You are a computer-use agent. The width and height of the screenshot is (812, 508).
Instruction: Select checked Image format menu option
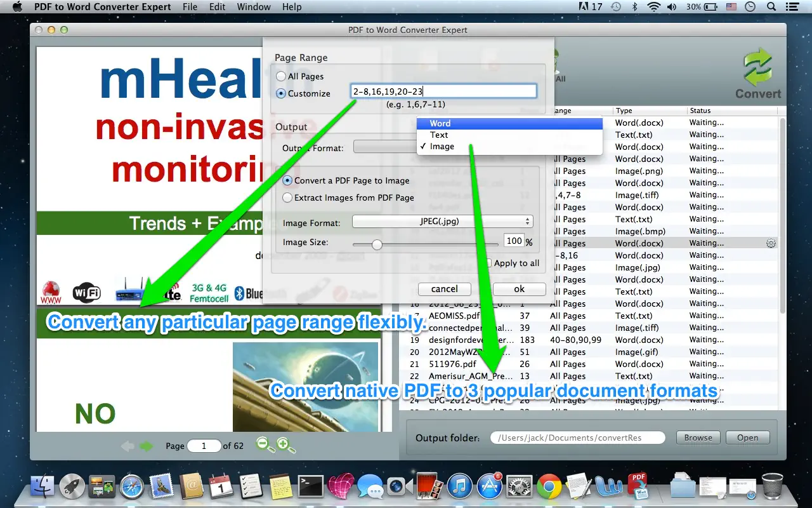coord(509,146)
